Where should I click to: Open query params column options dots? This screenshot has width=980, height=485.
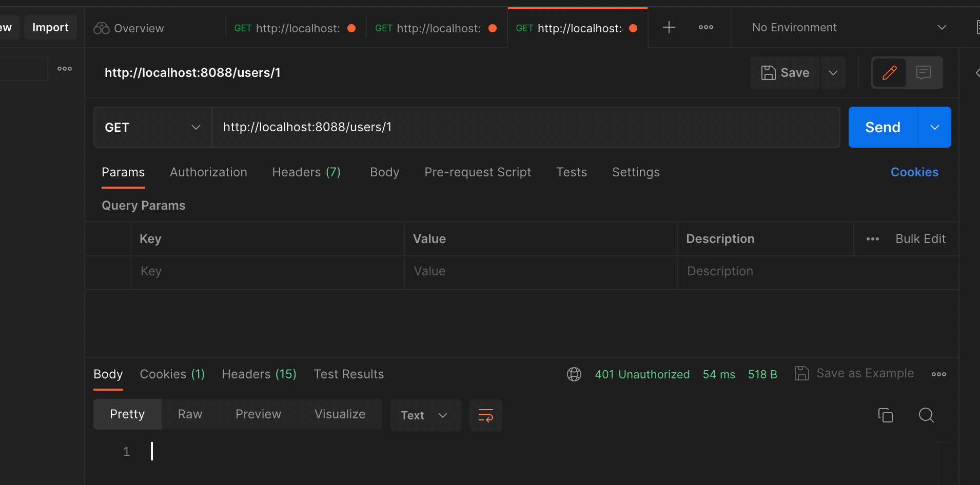pos(873,239)
